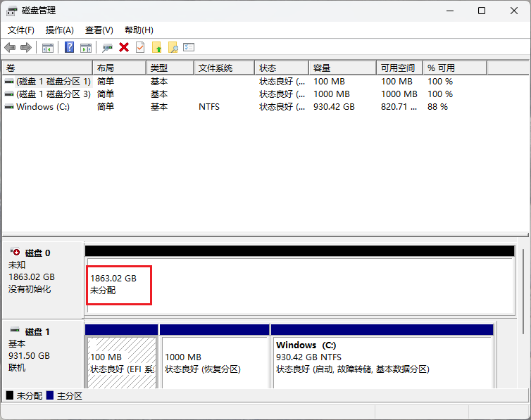
Task: Click the Disk Management app icon in title bar
Action: click(x=11, y=11)
